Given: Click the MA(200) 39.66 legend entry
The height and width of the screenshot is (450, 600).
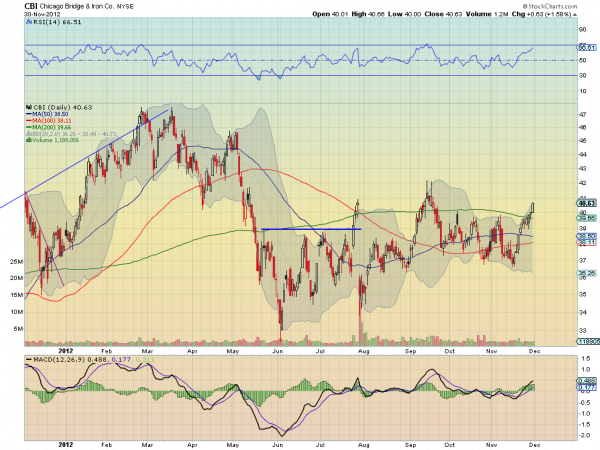Looking at the screenshot, I should [49, 127].
